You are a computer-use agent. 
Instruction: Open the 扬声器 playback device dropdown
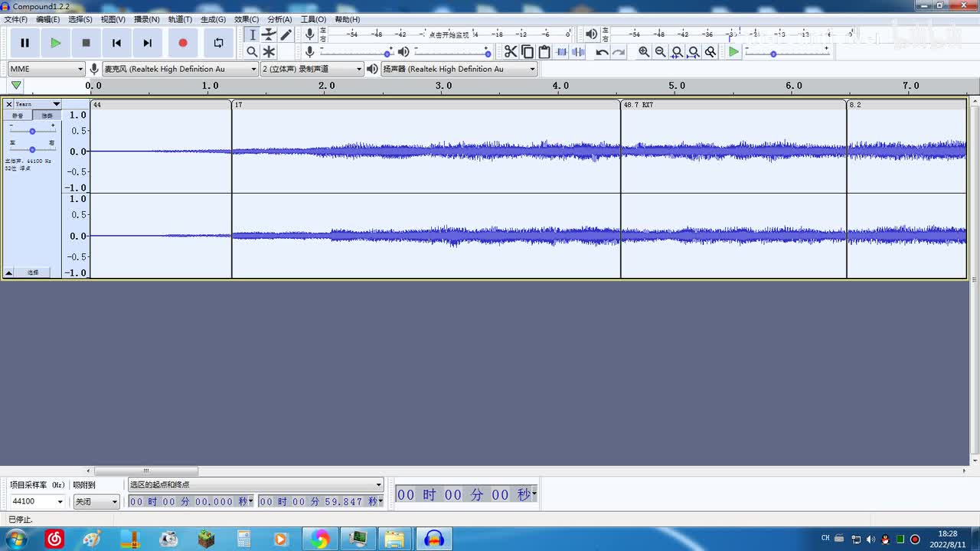click(459, 69)
